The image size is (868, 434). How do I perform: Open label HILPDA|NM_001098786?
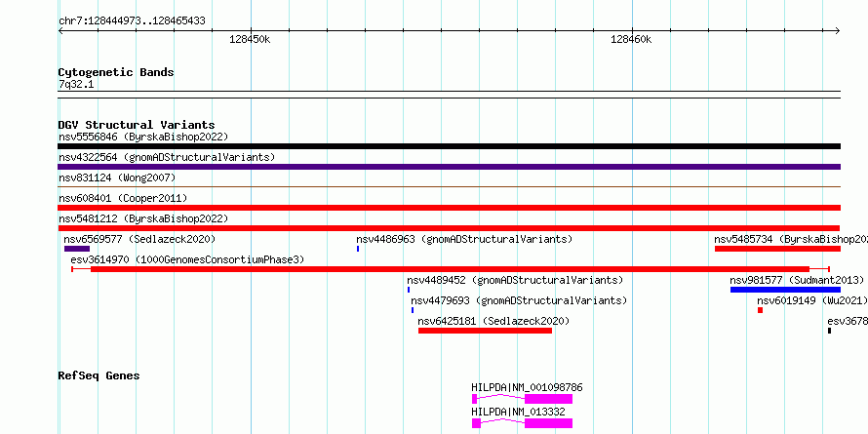tap(527, 387)
